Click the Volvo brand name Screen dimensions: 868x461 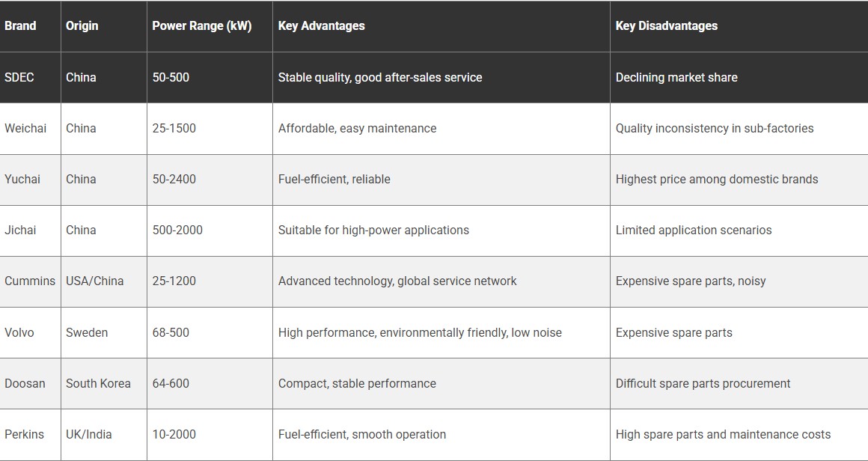pos(19,332)
